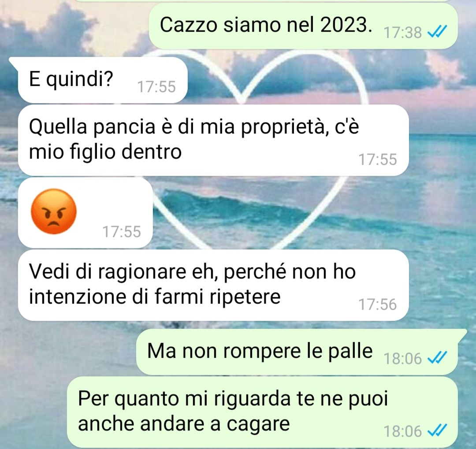The image size is (476, 449).
Task: Tap read receipt checkmarks on 'Cazzo siamo nel 2023'
Action: (437, 31)
